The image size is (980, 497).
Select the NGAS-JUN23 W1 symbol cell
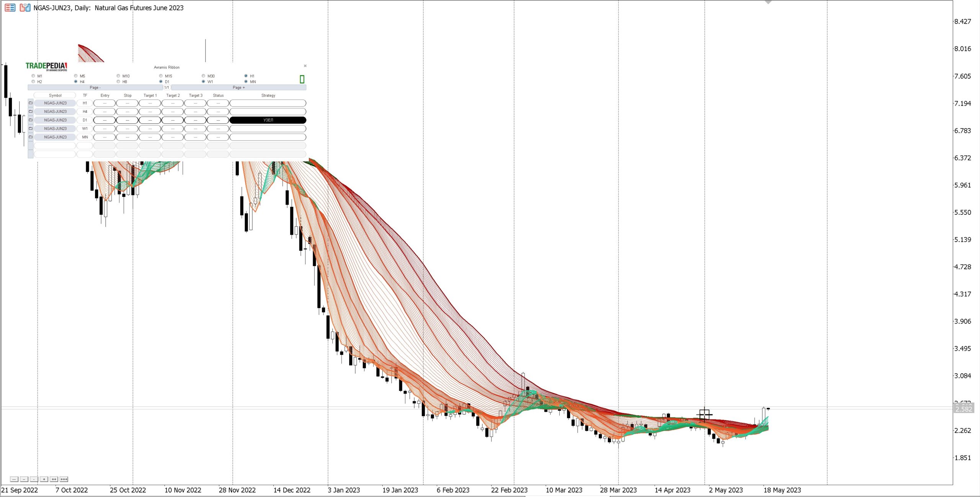click(x=55, y=129)
